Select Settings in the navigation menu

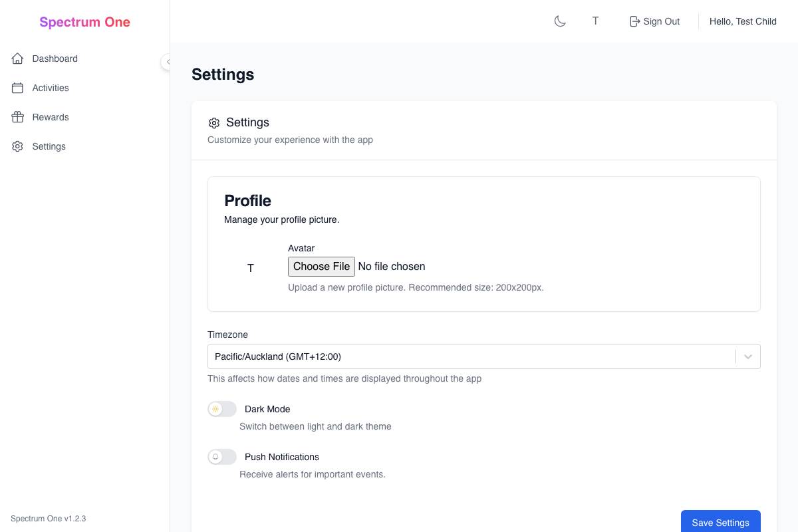pyautogui.click(x=49, y=146)
